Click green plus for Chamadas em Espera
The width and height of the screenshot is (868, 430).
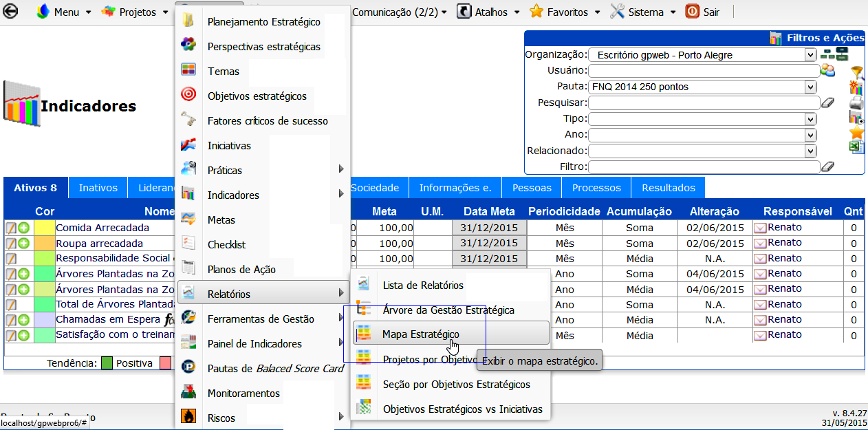click(24, 320)
